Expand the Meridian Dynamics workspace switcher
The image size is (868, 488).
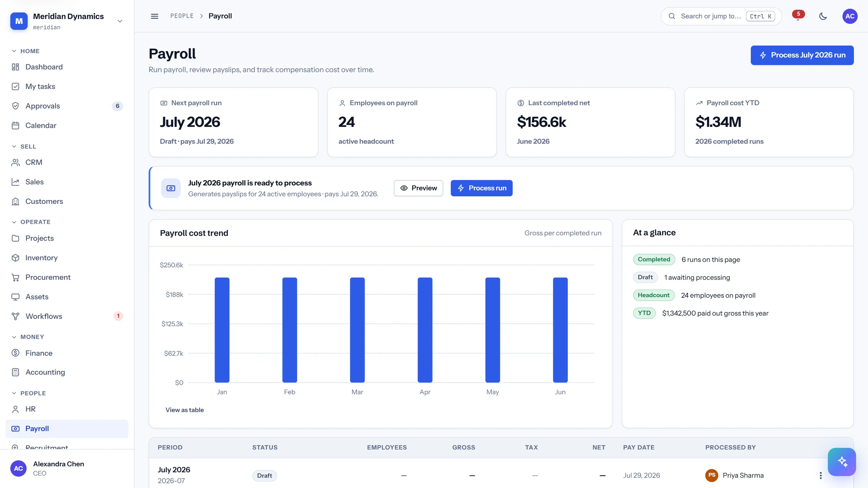coord(120,21)
